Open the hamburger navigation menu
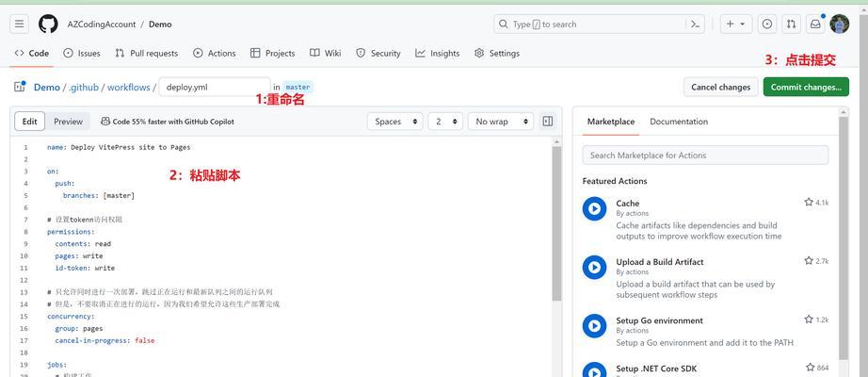 tap(20, 24)
